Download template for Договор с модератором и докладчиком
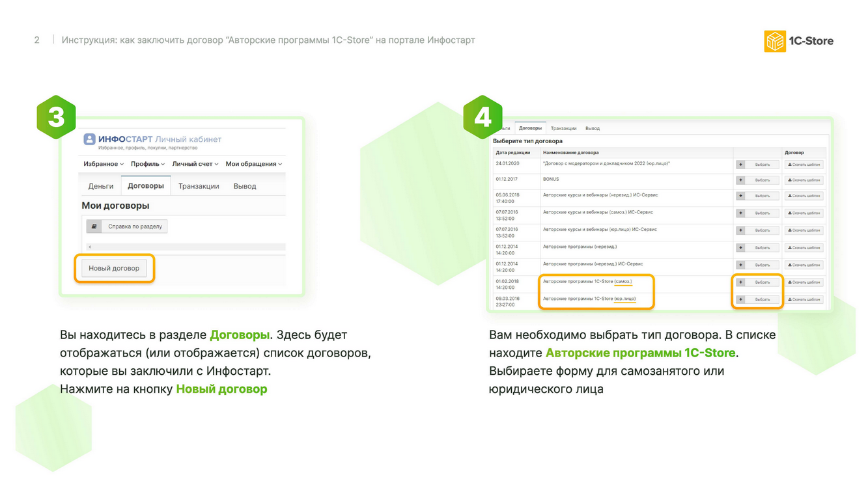This screenshot has width=868, height=488. click(804, 165)
